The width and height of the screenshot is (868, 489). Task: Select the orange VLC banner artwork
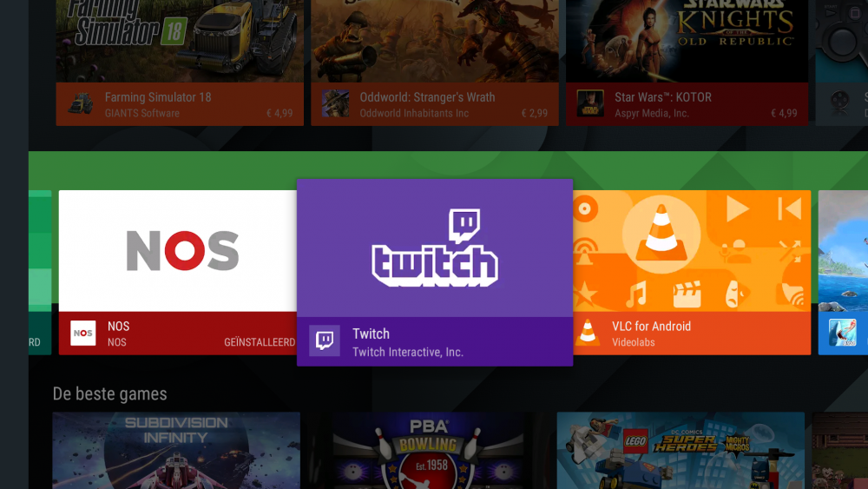pos(692,251)
